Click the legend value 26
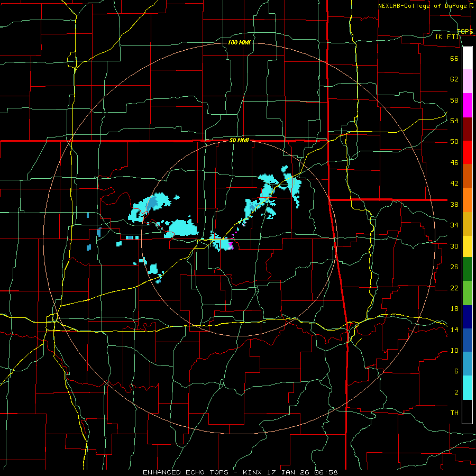The width and height of the screenshot is (476, 476). 454,267
